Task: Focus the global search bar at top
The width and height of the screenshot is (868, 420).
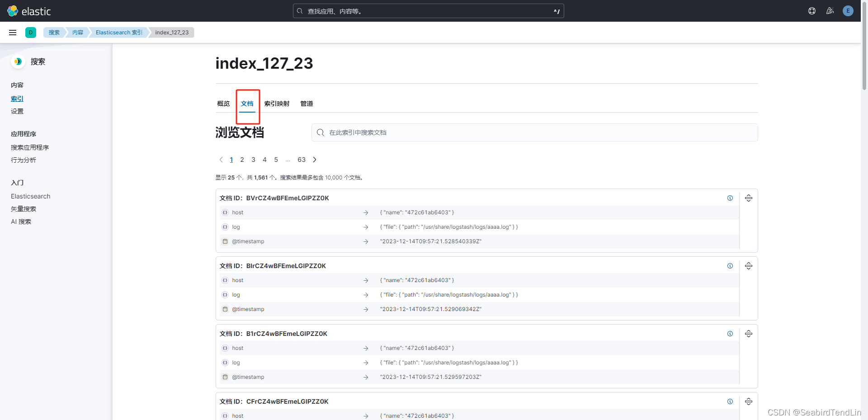Action: 429,11
